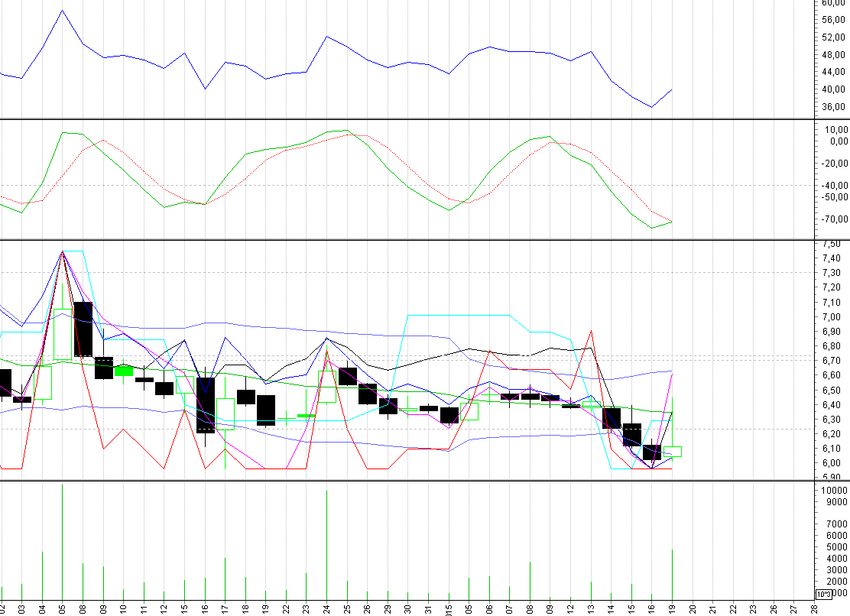Click the 10^3 volume scale multiplier box
The height and width of the screenshot is (616, 850).
tap(823, 595)
